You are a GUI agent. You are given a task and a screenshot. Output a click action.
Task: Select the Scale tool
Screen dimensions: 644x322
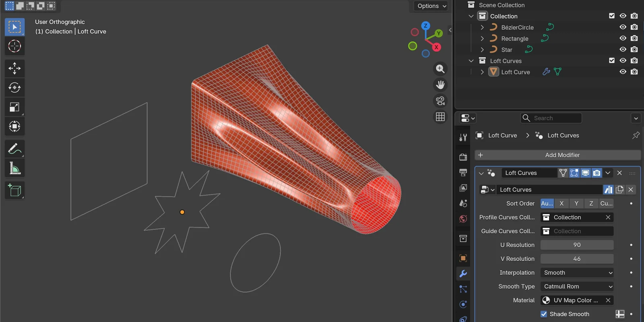pyautogui.click(x=14, y=107)
